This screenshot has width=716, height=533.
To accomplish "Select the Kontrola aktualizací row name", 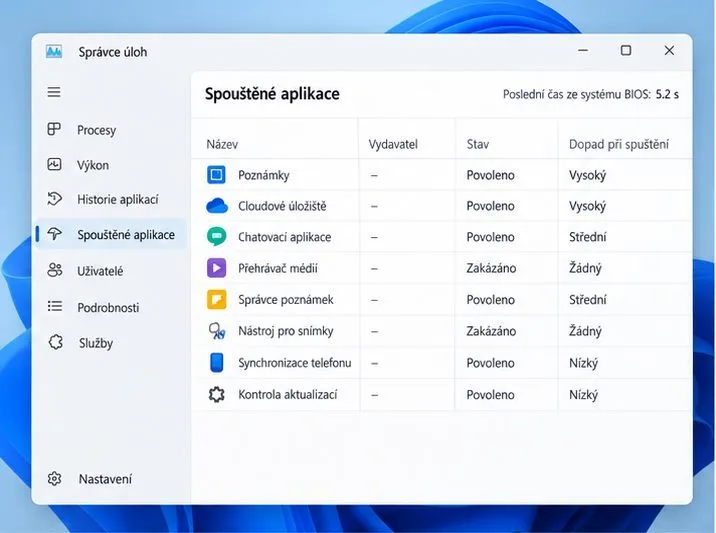I will click(288, 394).
